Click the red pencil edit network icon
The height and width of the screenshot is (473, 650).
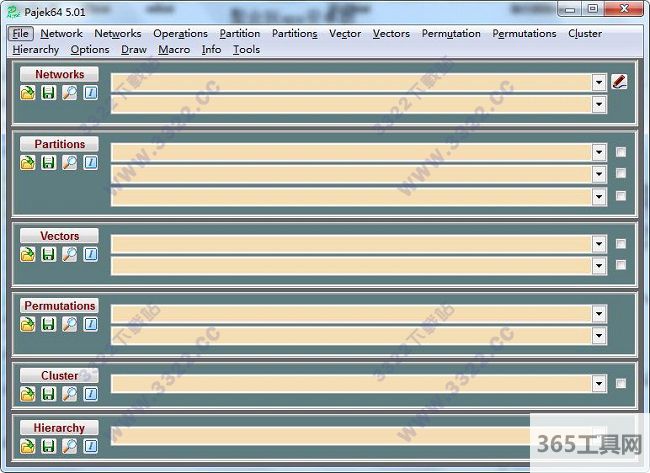(619, 82)
